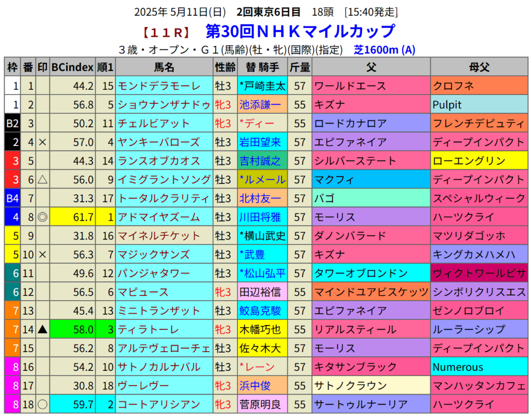Image resolution: width=532 pixels, height=417 pixels.
Task: Select the black B2 frame badge
Action: click(12, 124)
